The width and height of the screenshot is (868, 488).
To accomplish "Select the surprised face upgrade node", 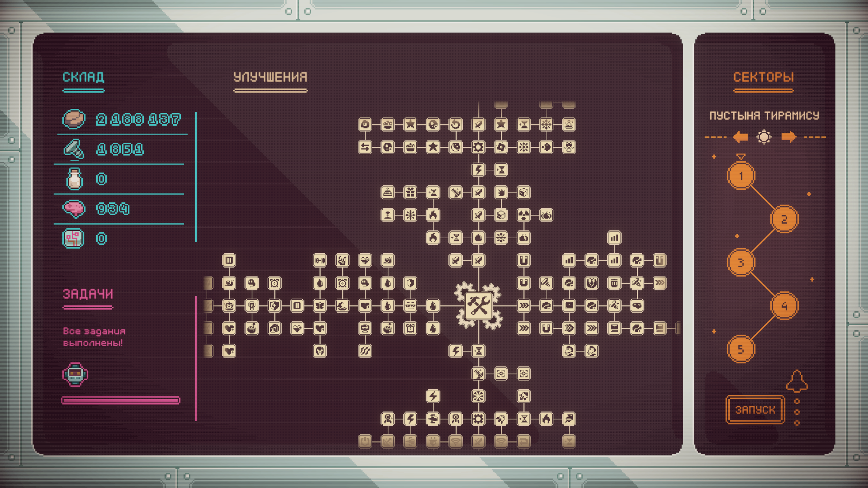I will pyautogui.click(x=569, y=147).
